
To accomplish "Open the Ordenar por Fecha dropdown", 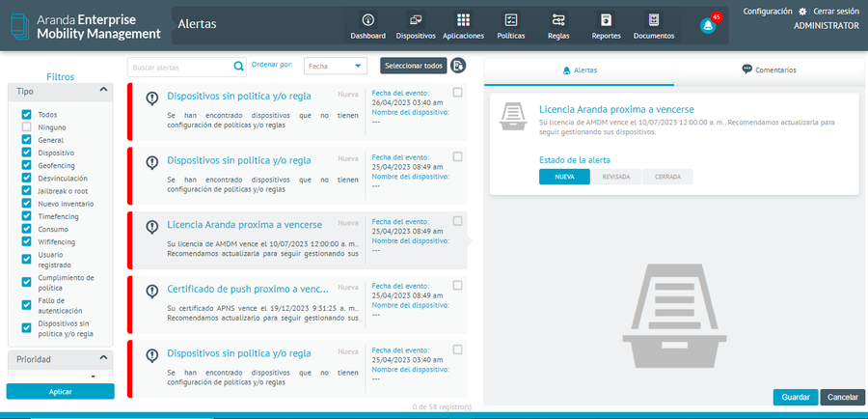I will [x=336, y=66].
